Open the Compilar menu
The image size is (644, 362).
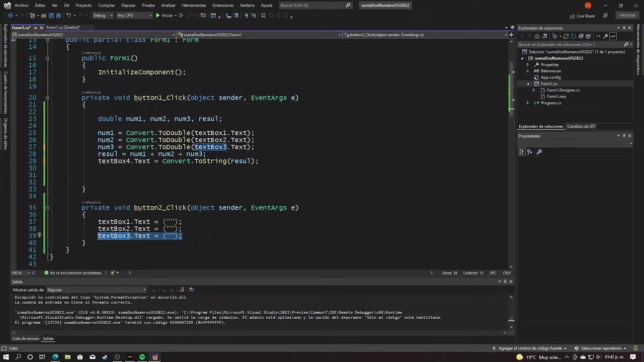tap(107, 5)
